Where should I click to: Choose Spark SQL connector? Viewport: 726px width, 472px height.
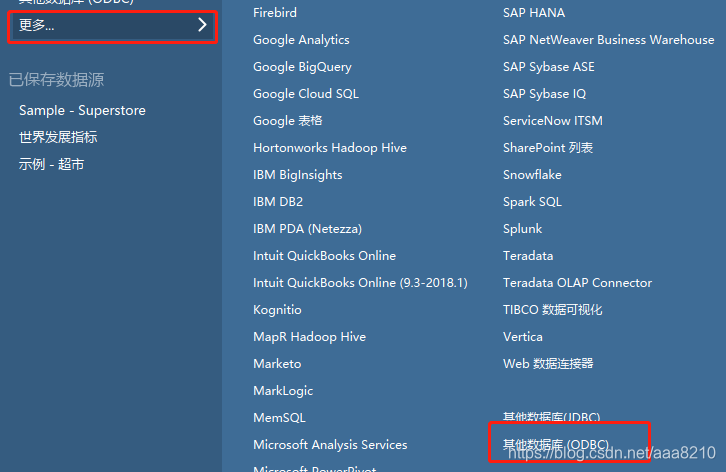(x=533, y=201)
